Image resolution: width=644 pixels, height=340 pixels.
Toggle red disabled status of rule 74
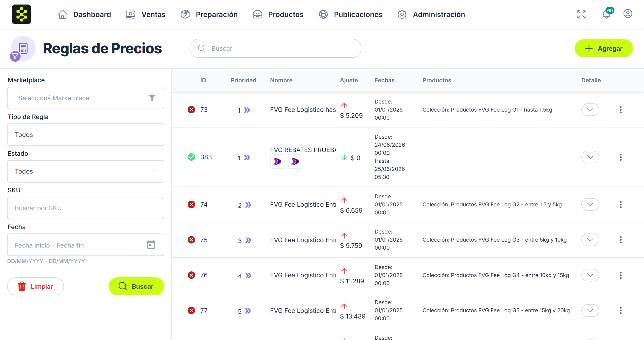(x=191, y=204)
